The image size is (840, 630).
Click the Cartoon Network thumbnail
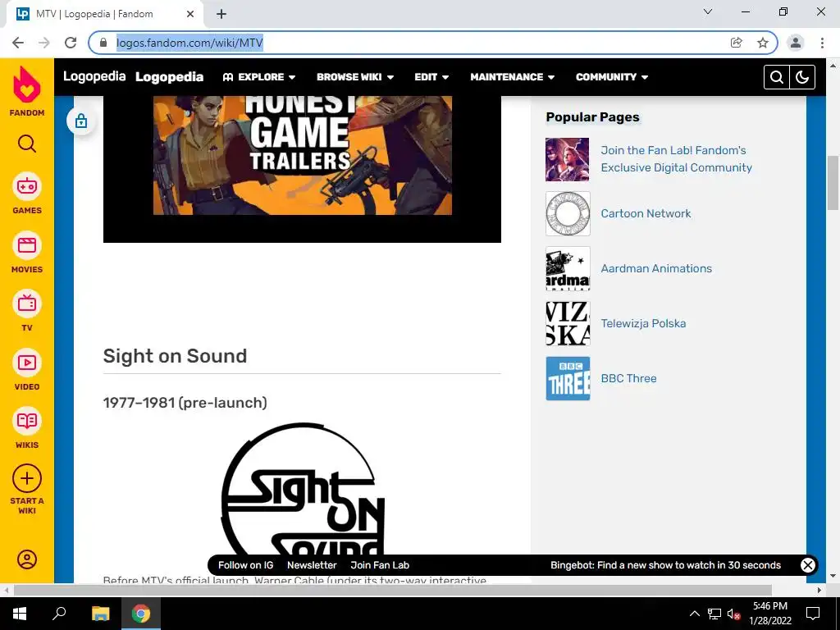coord(568,214)
